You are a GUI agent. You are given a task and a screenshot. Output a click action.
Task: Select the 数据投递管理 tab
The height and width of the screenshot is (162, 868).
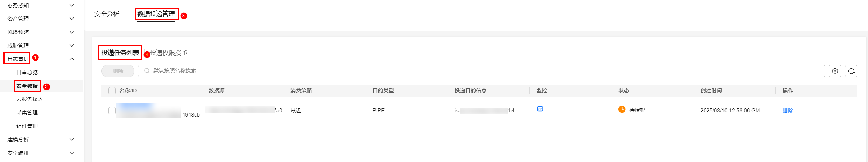point(156,14)
